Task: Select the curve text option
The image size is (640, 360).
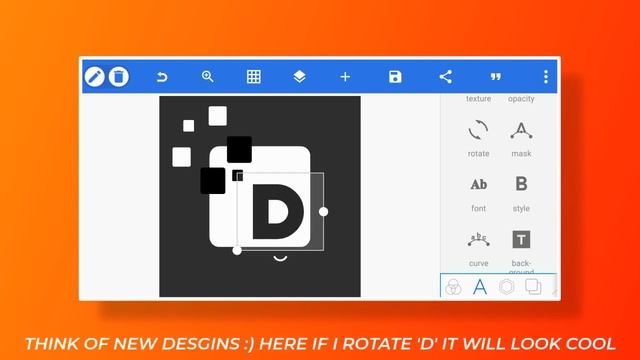Action: 478,249
